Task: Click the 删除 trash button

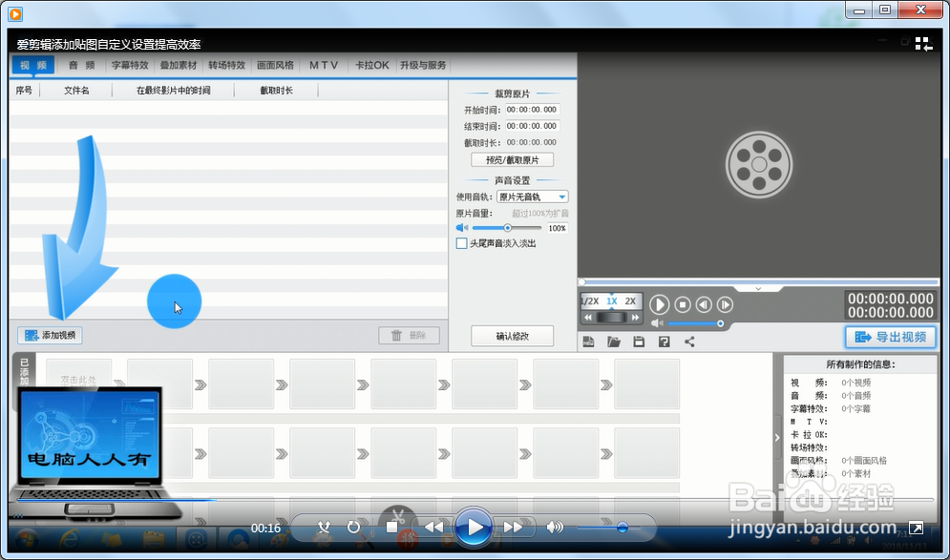Action: click(x=409, y=336)
